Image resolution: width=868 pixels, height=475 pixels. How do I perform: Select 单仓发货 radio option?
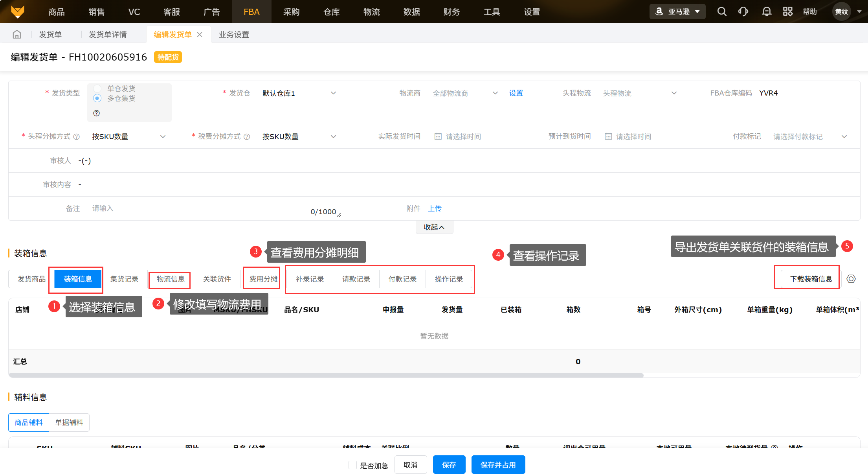point(97,88)
